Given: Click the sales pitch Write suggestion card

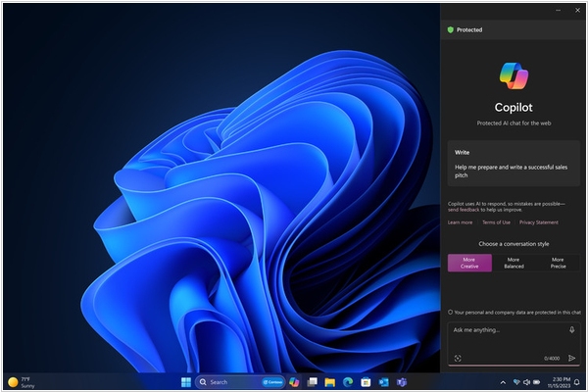Looking at the screenshot, I should 514,164.
